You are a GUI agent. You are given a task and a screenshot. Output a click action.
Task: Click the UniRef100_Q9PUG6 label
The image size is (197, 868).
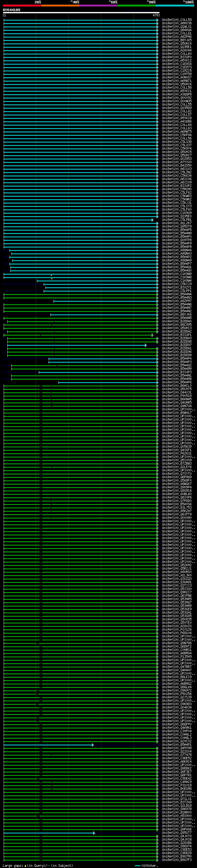[x=177, y=829]
